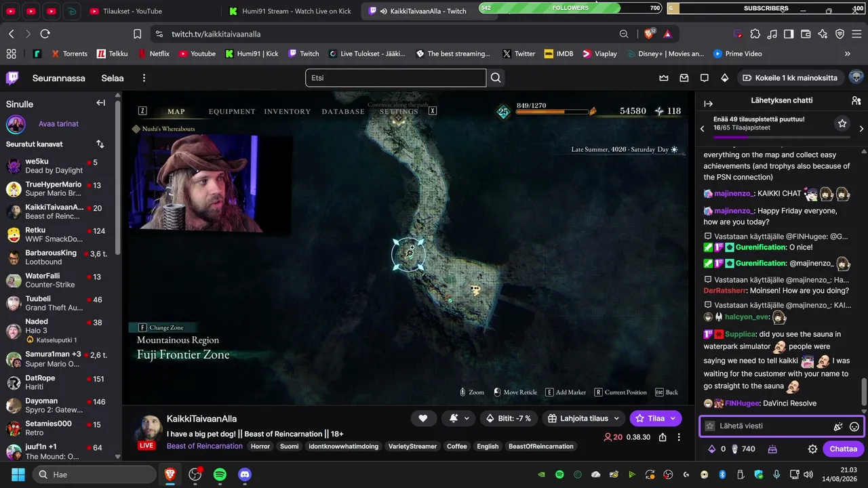The width and height of the screenshot is (868, 488).
Task: Open the Twitch whispers speech bubble icon
Action: tap(705, 78)
